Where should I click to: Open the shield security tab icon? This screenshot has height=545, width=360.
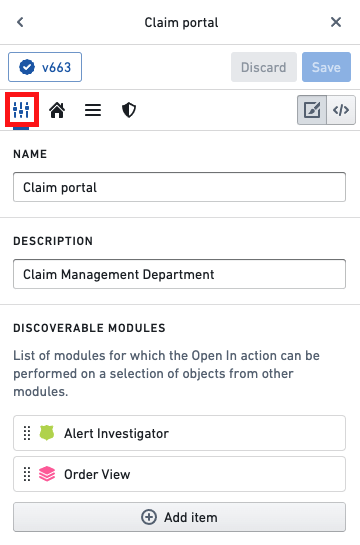[129, 110]
